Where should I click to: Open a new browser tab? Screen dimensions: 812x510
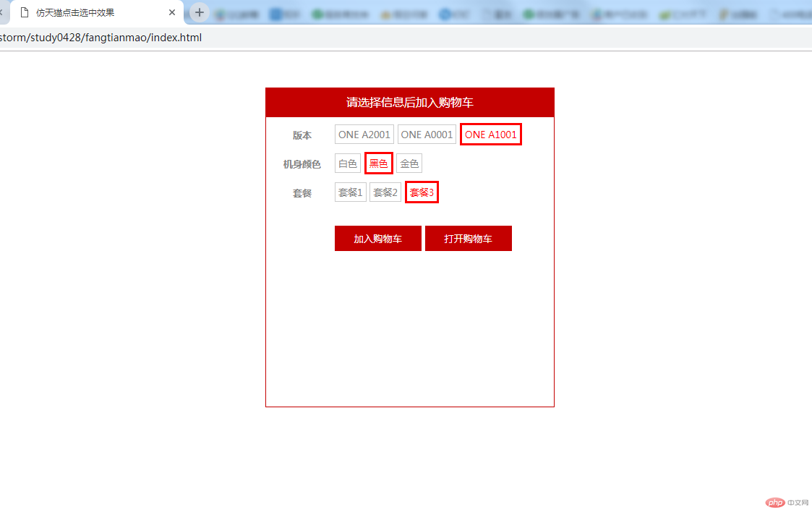coord(199,12)
